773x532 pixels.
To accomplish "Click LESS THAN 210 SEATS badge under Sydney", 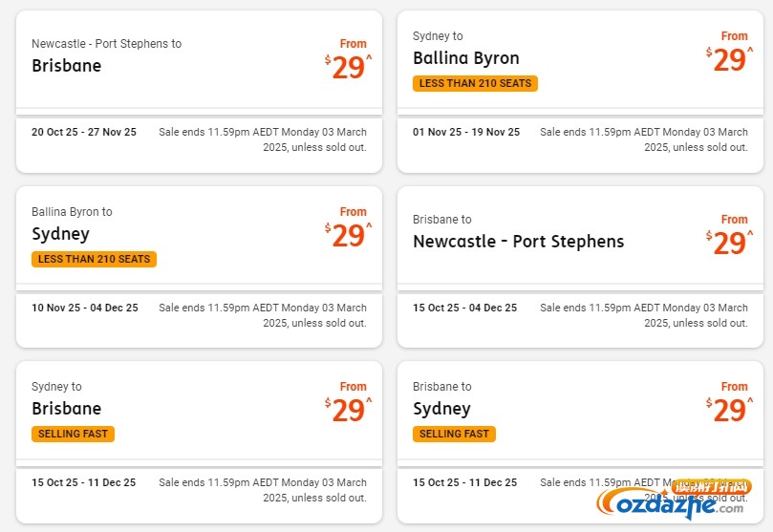I will point(95,259).
